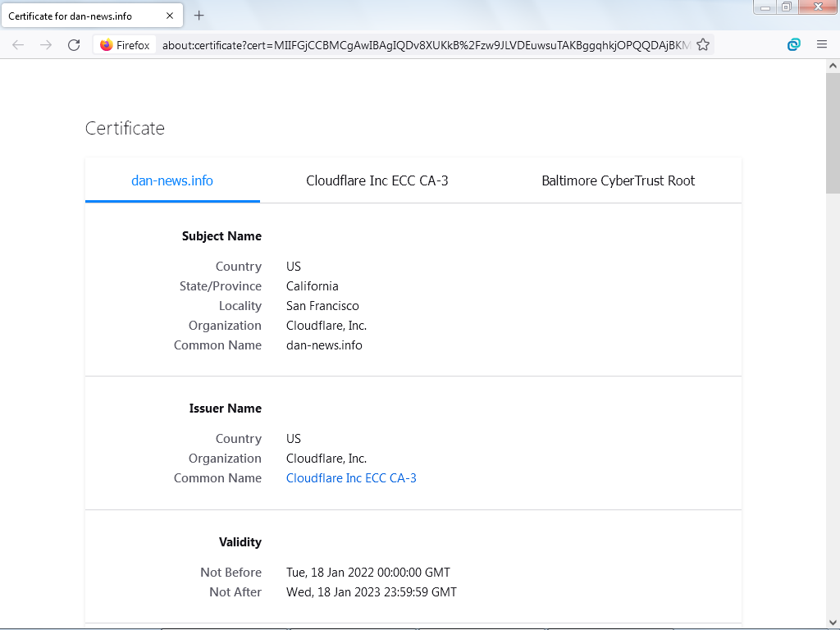Click the Not After date value
840x630 pixels.
coord(372,592)
